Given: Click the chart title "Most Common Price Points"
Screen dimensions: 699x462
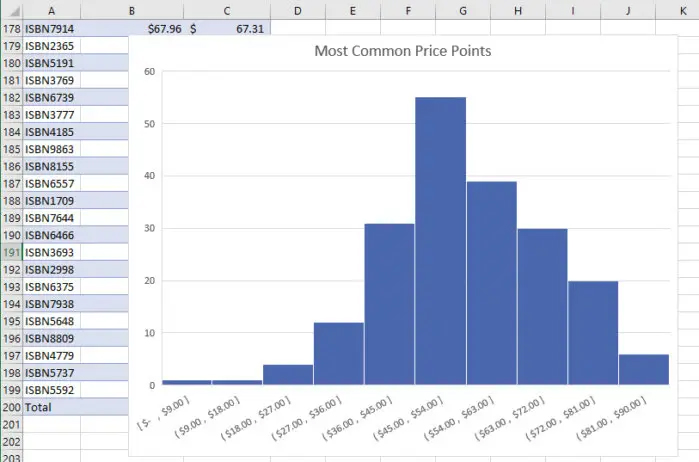Looking at the screenshot, I should coord(403,50).
